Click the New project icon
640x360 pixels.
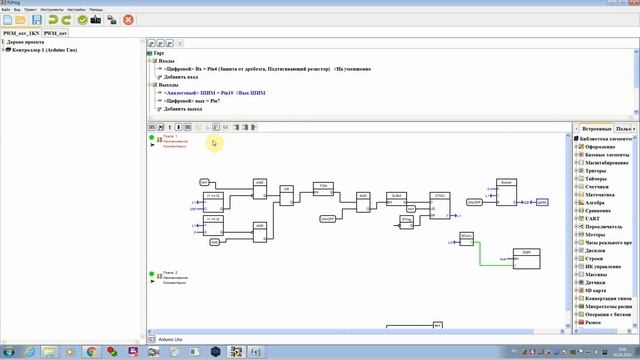coord(7,20)
